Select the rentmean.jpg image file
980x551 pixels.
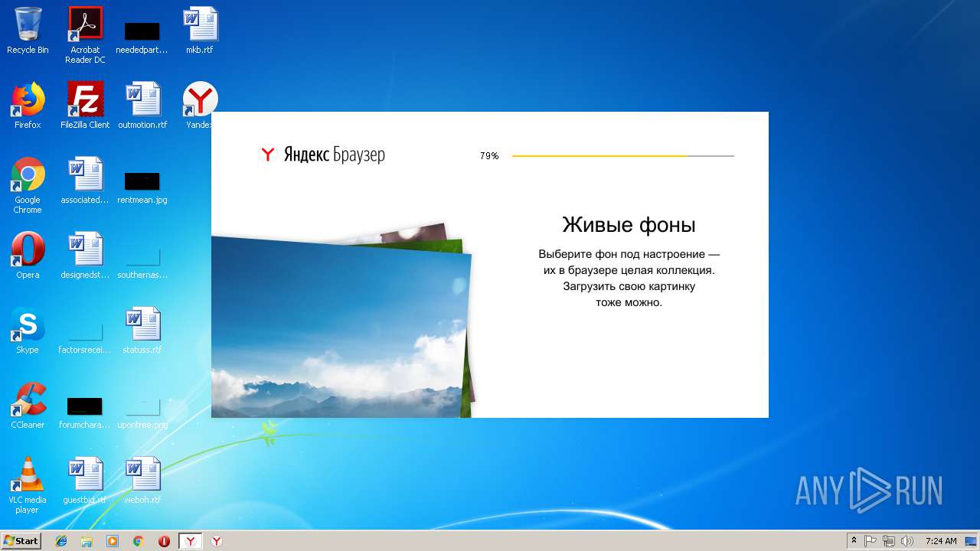point(142,189)
